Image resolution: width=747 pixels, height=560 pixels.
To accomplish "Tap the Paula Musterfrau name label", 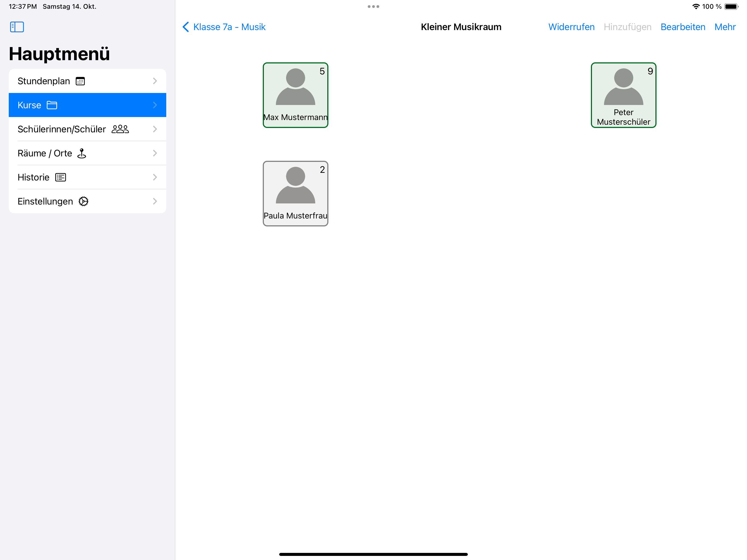I will (x=296, y=215).
